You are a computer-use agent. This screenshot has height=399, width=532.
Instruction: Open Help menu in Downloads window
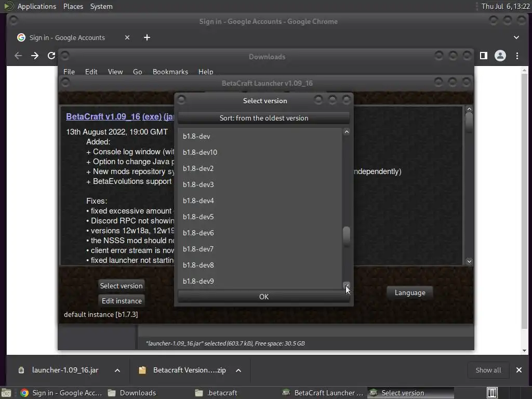tap(206, 72)
